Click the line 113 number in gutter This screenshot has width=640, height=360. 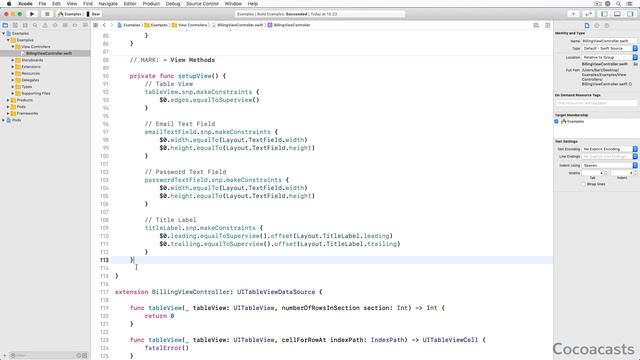104,260
